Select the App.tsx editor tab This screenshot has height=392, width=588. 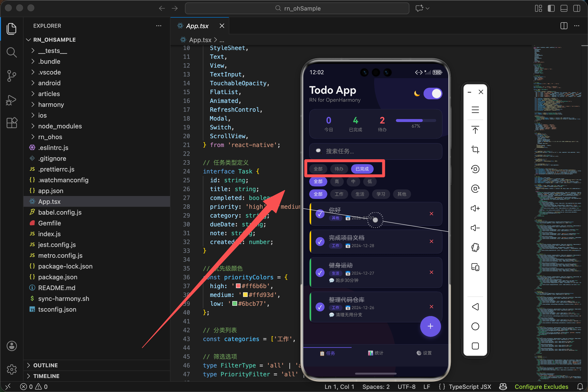click(x=197, y=26)
